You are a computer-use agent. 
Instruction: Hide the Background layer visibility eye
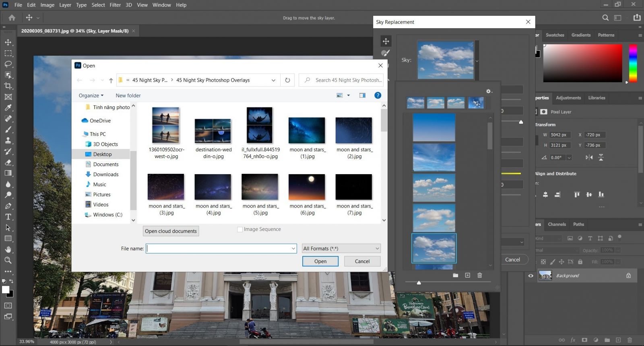530,276
